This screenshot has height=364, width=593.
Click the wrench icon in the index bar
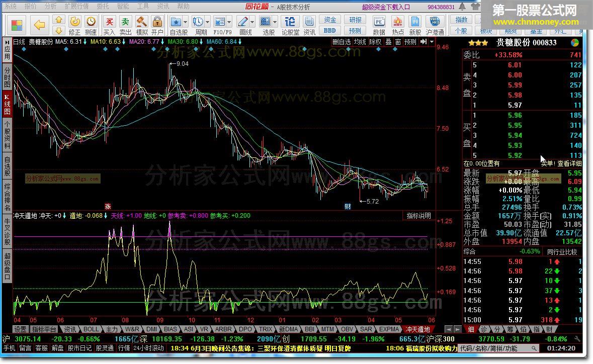pos(577,339)
